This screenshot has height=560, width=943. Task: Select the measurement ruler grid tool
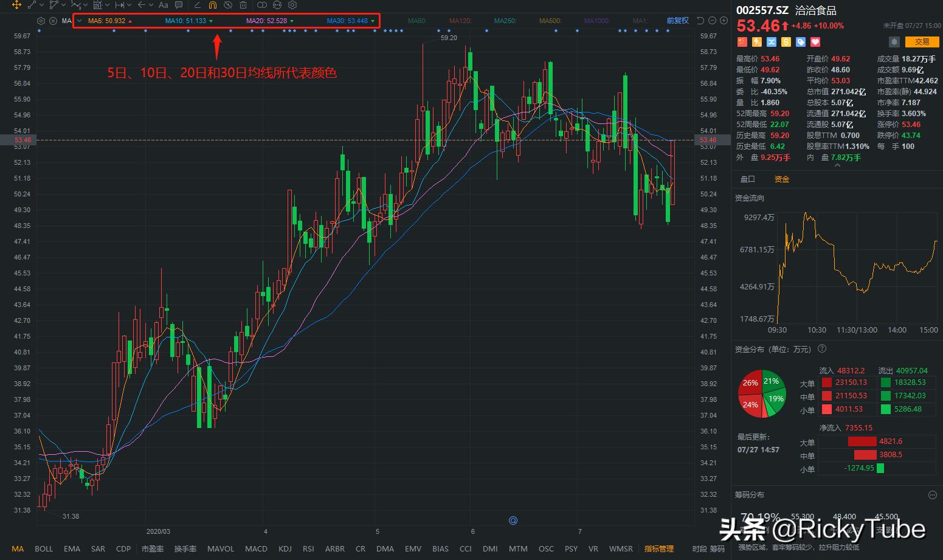point(97,5)
